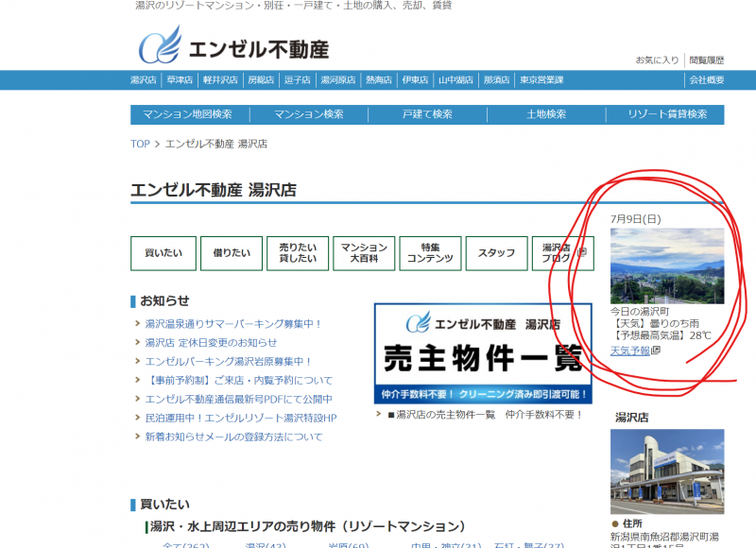Select マンション検索 tab
Screen dimensions: 756x548
click(309, 114)
